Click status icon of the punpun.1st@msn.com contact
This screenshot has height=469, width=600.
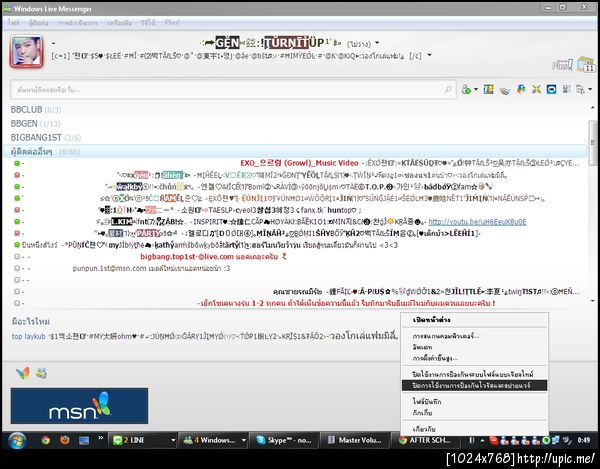coord(17,268)
